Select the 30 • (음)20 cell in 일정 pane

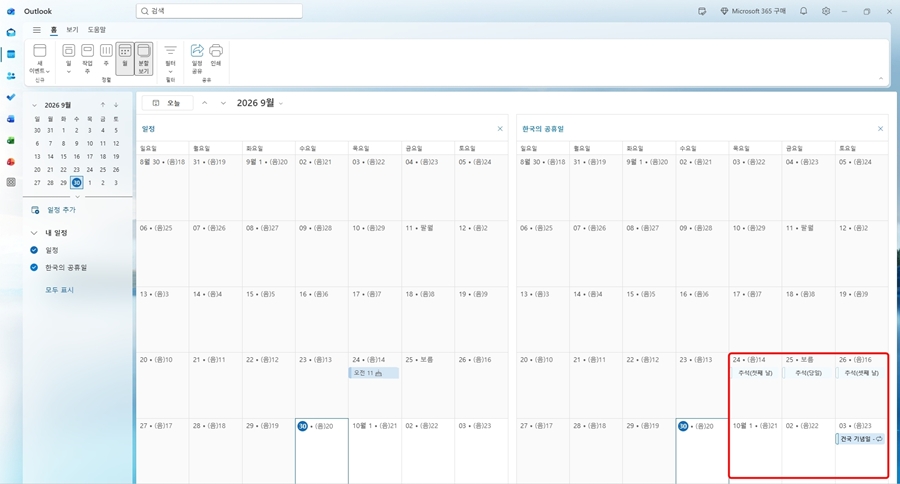(x=321, y=451)
